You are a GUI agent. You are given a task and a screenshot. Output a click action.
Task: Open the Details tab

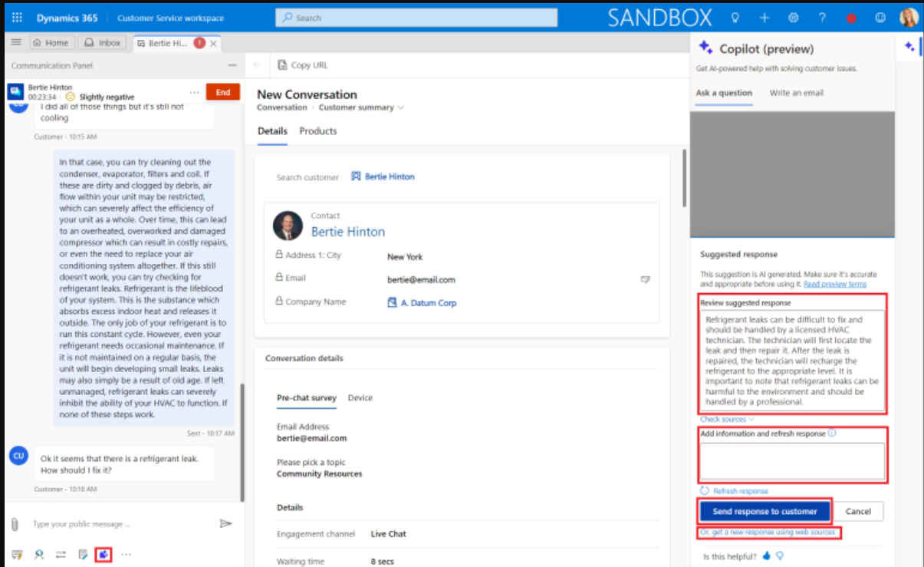tap(272, 131)
